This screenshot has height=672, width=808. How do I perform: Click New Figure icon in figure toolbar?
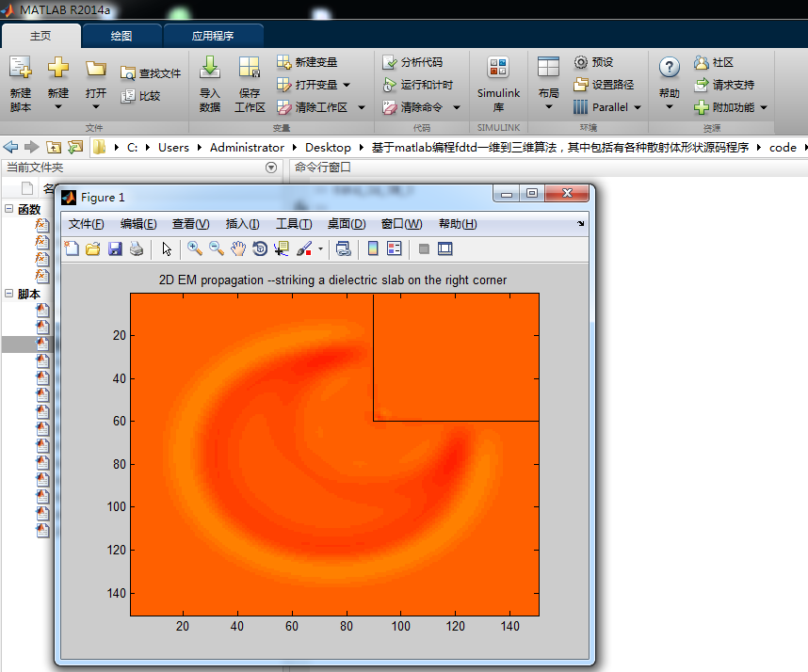pyautogui.click(x=72, y=249)
